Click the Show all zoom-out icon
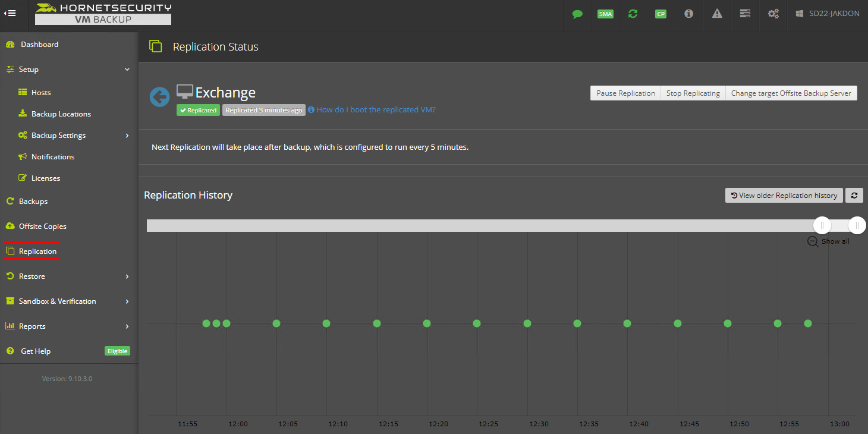Viewport: 868px width, 434px height. point(813,241)
